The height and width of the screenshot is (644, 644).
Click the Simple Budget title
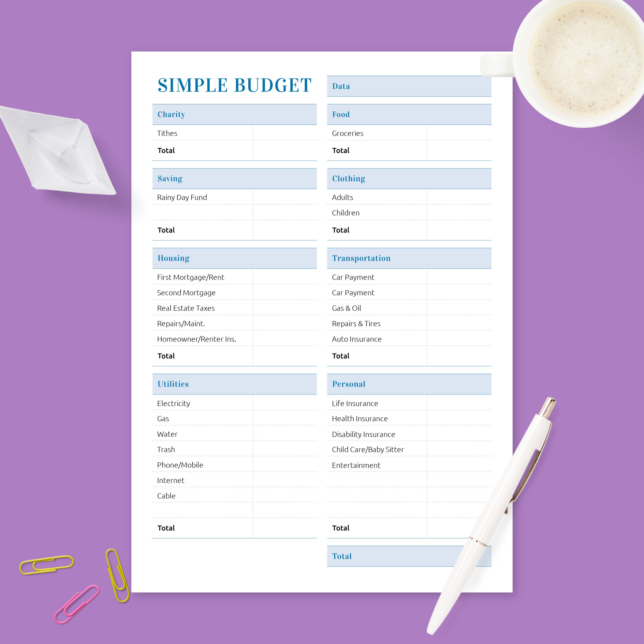(x=218, y=83)
